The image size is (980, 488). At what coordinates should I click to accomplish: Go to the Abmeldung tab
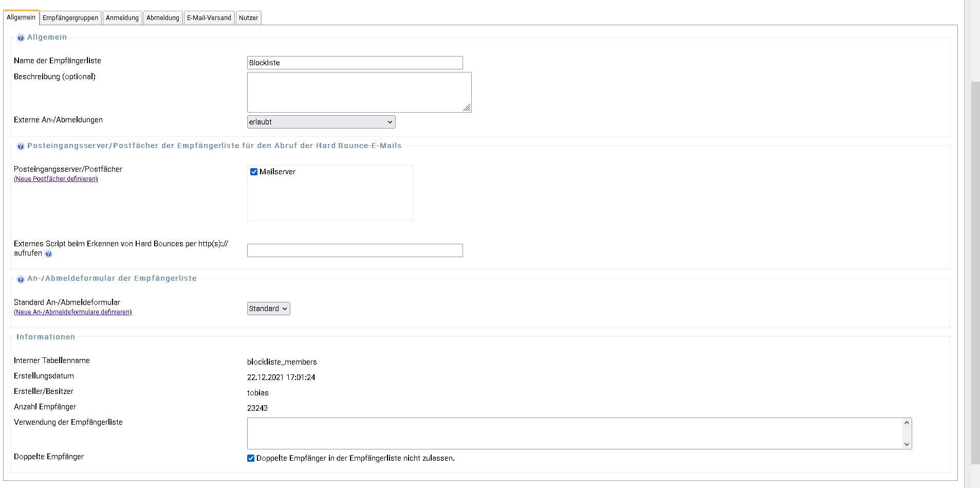(163, 18)
